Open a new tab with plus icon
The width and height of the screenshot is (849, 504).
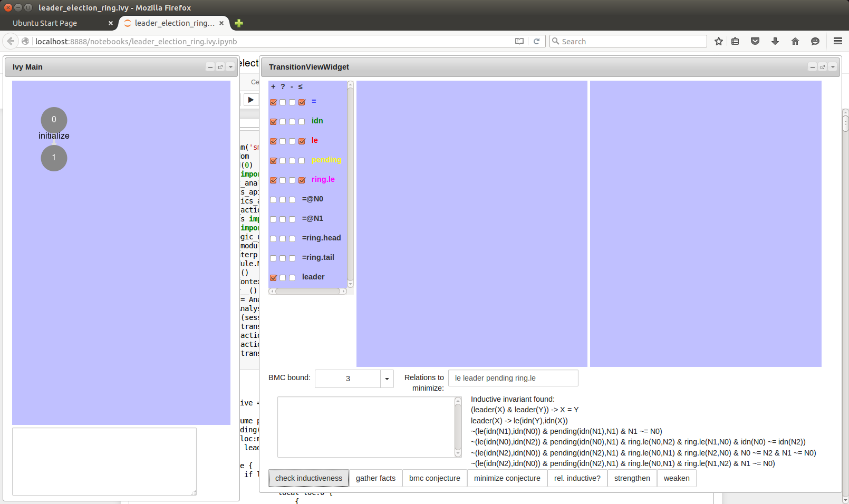click(x=239, y=23)
